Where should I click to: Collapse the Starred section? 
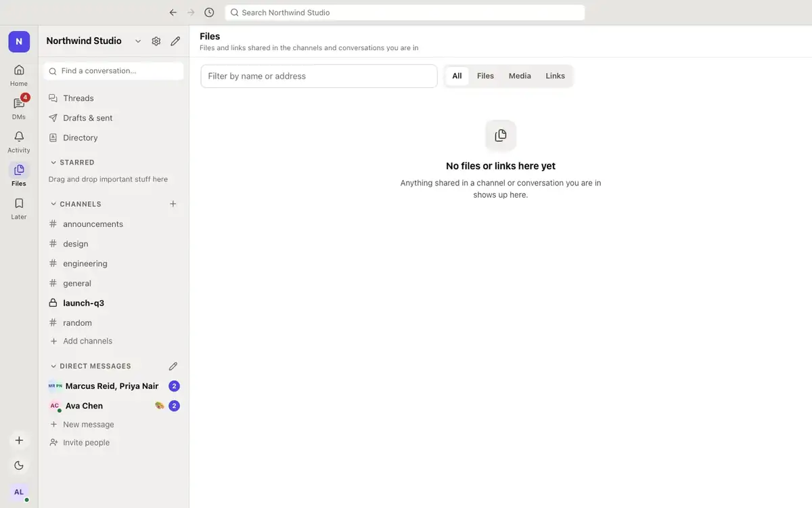[x=72, y=163]
